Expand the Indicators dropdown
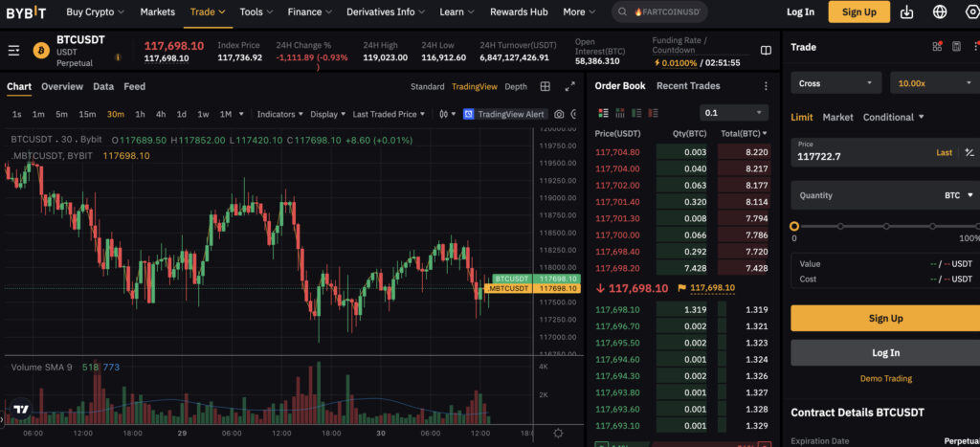The image size is (980, 447). tap(280, 115)
